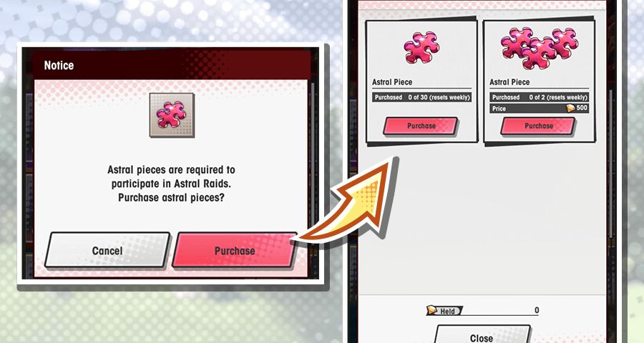This screenshot has width=644, height=343.
Task: Click the gem icon beside Held label
Action: tap(431, 310)
